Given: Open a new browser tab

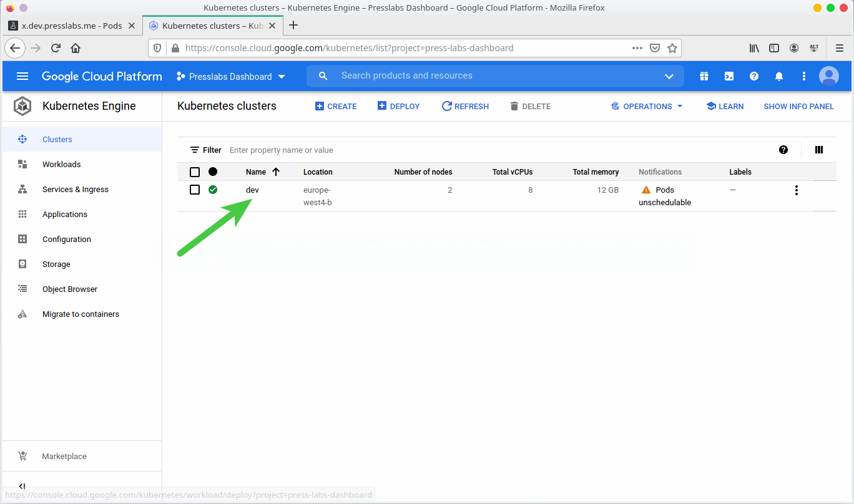Looking at the screenshot, I should click(293, 25).
